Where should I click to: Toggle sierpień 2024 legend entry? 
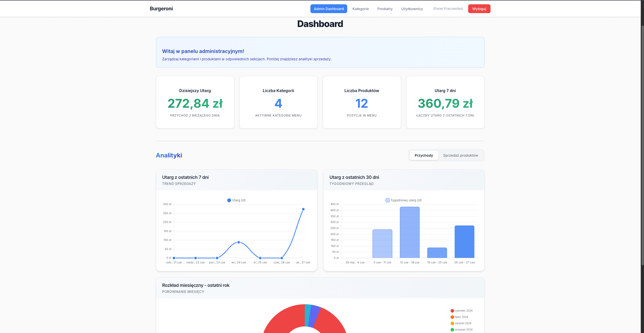tap(461, 323)
